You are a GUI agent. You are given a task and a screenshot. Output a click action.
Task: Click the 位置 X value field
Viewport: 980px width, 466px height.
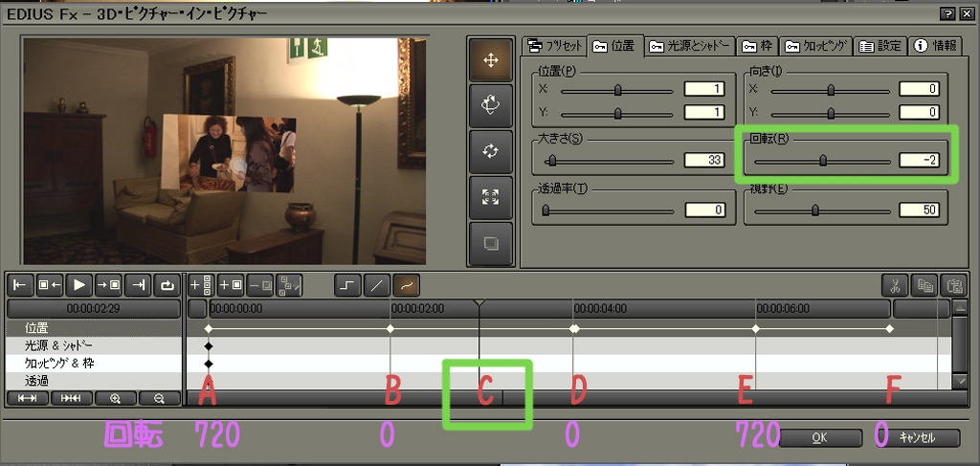pyautogui.click(x=704, y=89)
